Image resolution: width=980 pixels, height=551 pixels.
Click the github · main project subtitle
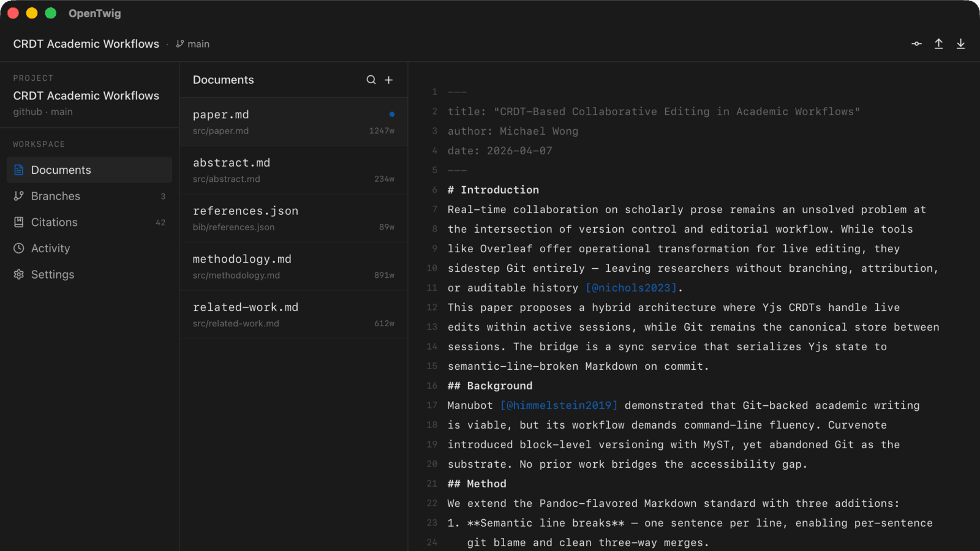[43, 112]
